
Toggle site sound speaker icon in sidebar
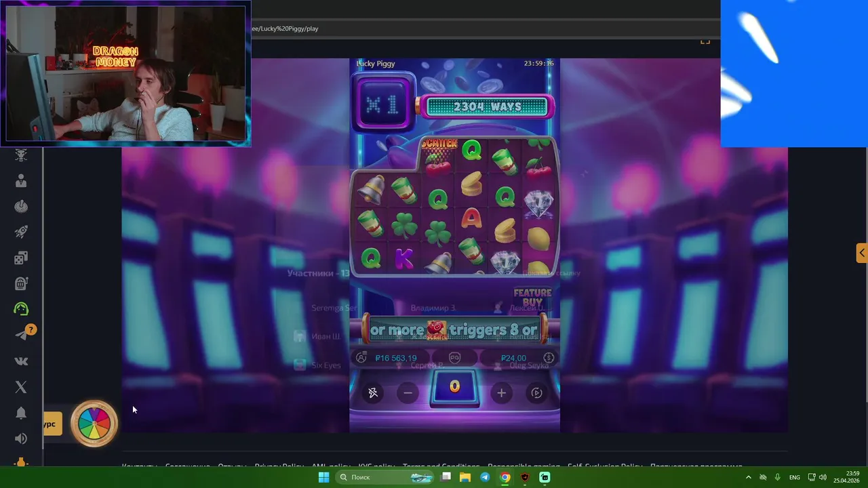21,439
